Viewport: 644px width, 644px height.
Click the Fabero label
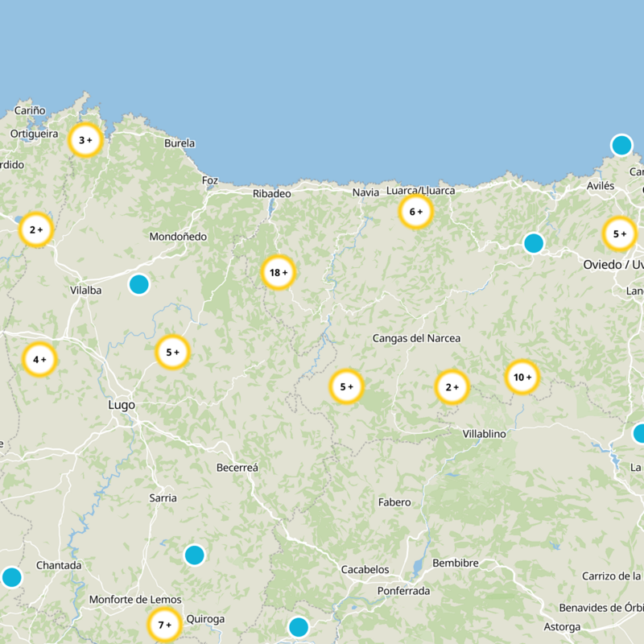(x=394, y=502)
